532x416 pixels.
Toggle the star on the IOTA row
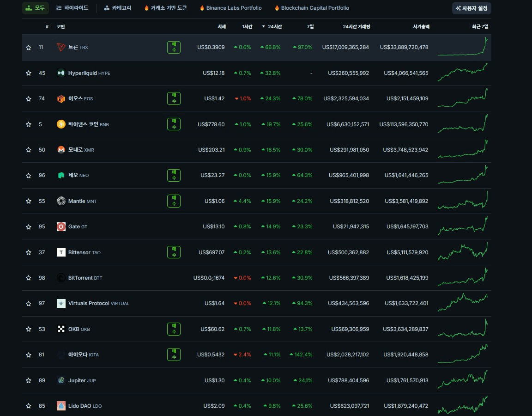coord(29,355)
